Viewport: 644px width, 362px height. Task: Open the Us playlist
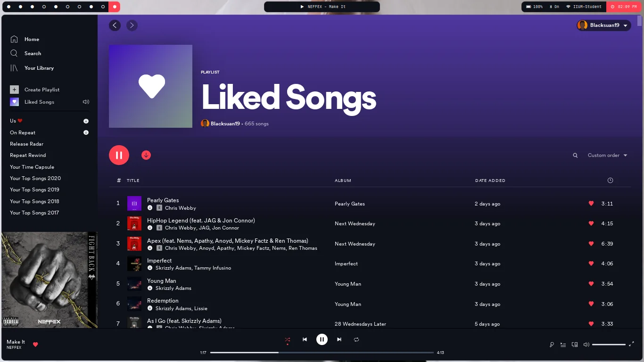click(x=16, y=121)
